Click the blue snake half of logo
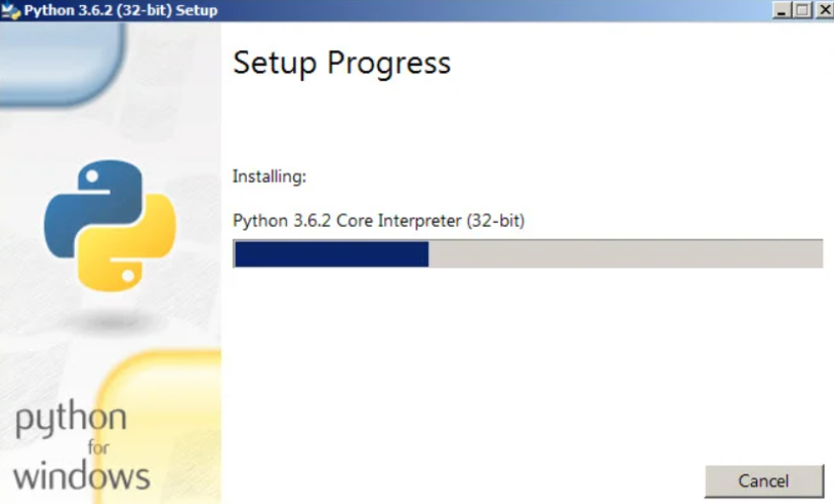The height and width of the screenshot is (504, 834). click(x=94, y=209)
